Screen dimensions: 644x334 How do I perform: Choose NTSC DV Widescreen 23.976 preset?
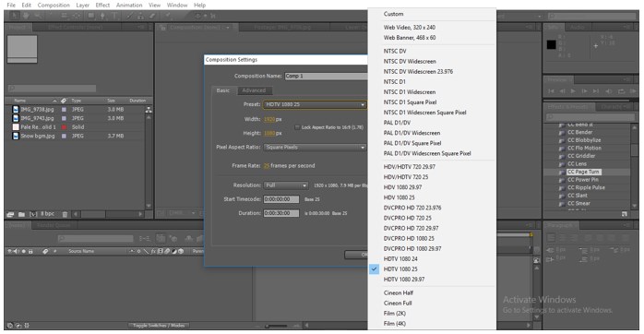pyautogui.click(x=418, y=71)
